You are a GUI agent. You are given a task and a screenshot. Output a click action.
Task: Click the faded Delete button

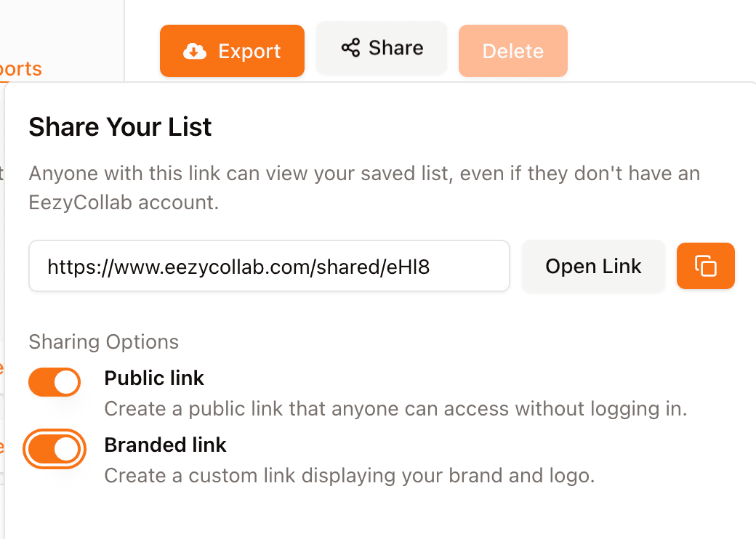point(513,51)
